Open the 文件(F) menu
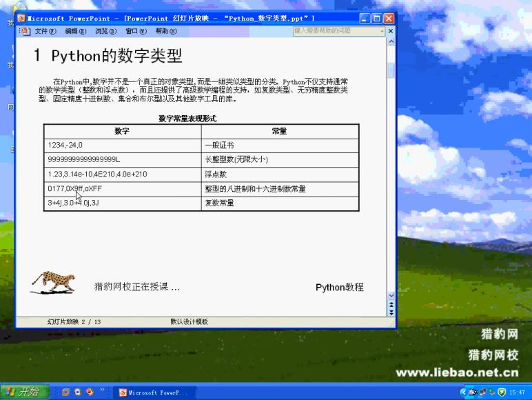The image size is (532, 400). [x=45, y=31]
